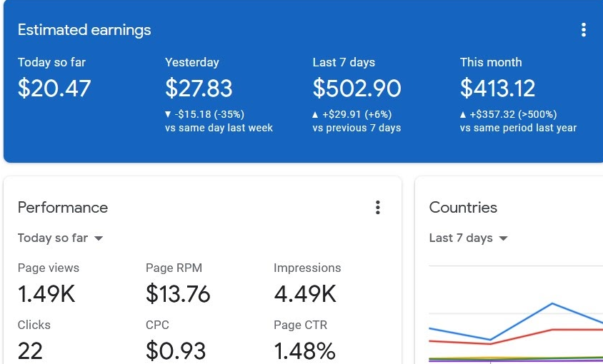Screen dimensions: 603x364
Task: Select This month's $413.12 earnings
Action: (x=497, y=89)
